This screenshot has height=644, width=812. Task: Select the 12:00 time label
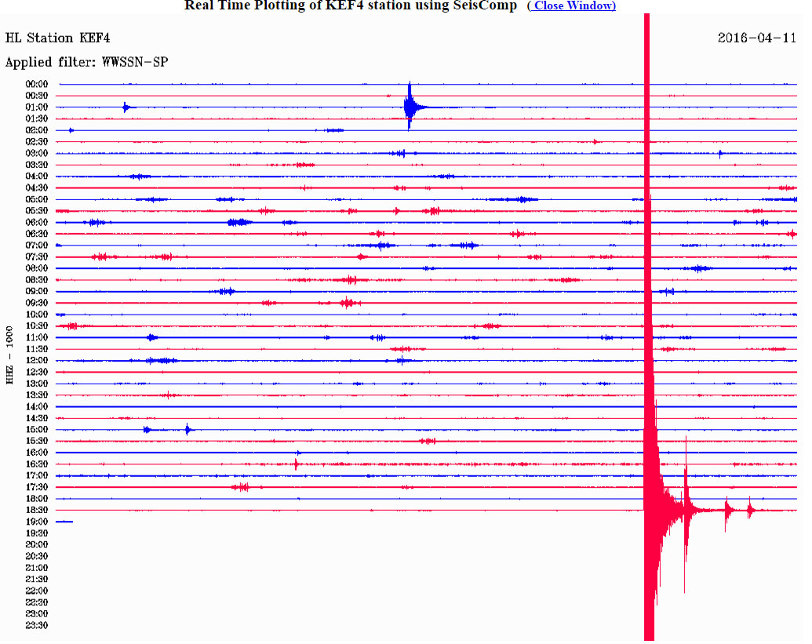(37, 360)
